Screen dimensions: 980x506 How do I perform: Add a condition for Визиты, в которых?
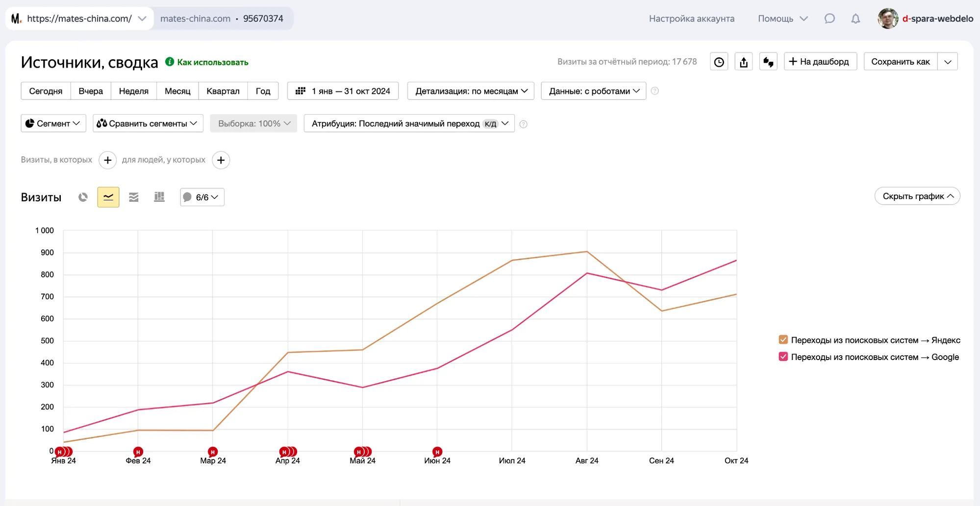107,160
